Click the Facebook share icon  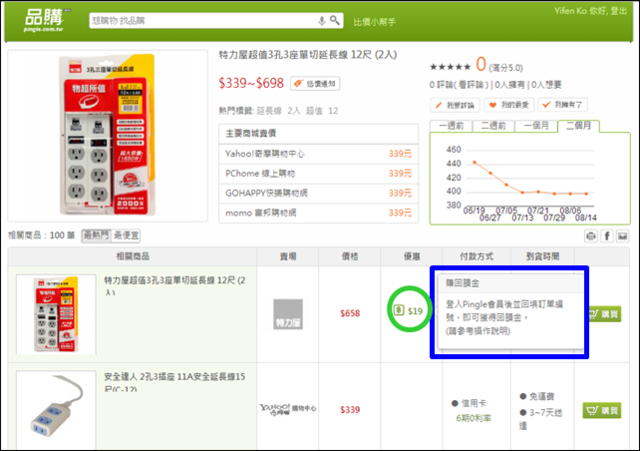coord(607,236)
